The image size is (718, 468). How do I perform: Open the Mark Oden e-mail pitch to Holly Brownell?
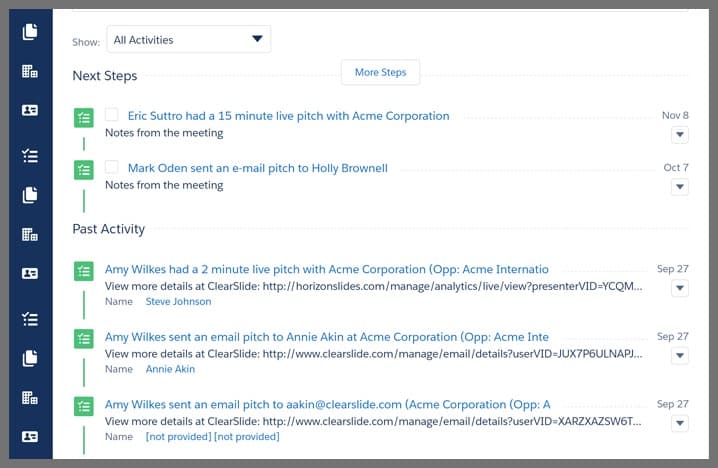coord(257,168)
